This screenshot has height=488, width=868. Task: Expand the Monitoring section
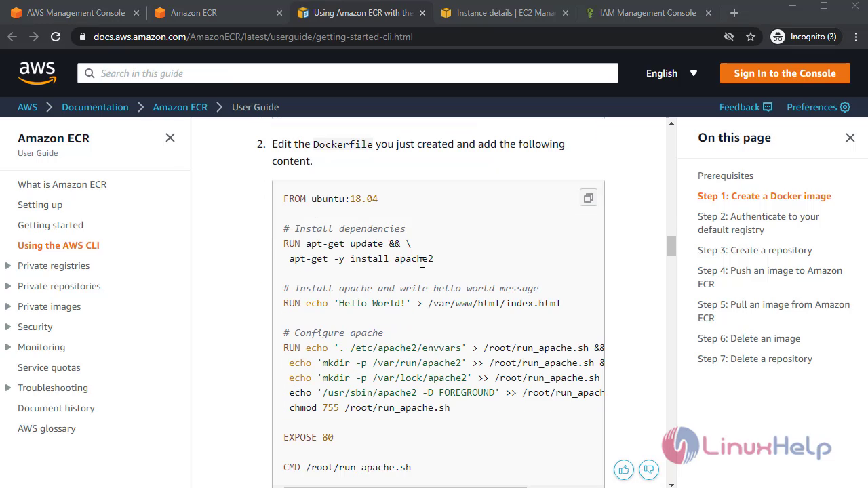click(8, 347)
